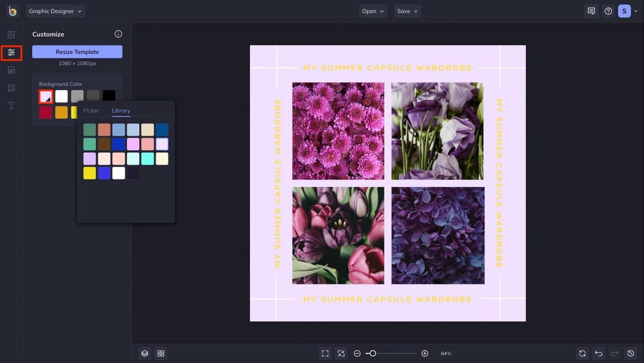Screen dimensions: 644x363
Task: Select the purple lilac photo
Action: (438, 235)
